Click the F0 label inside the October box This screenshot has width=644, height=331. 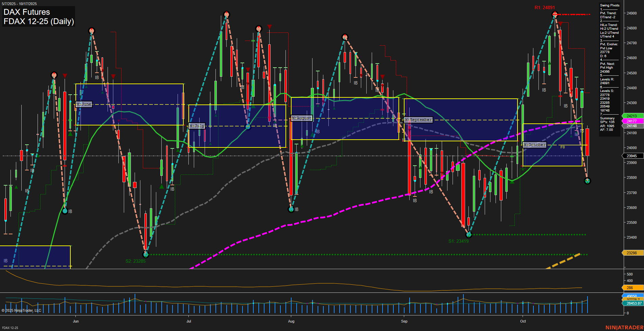coord(562,147)
